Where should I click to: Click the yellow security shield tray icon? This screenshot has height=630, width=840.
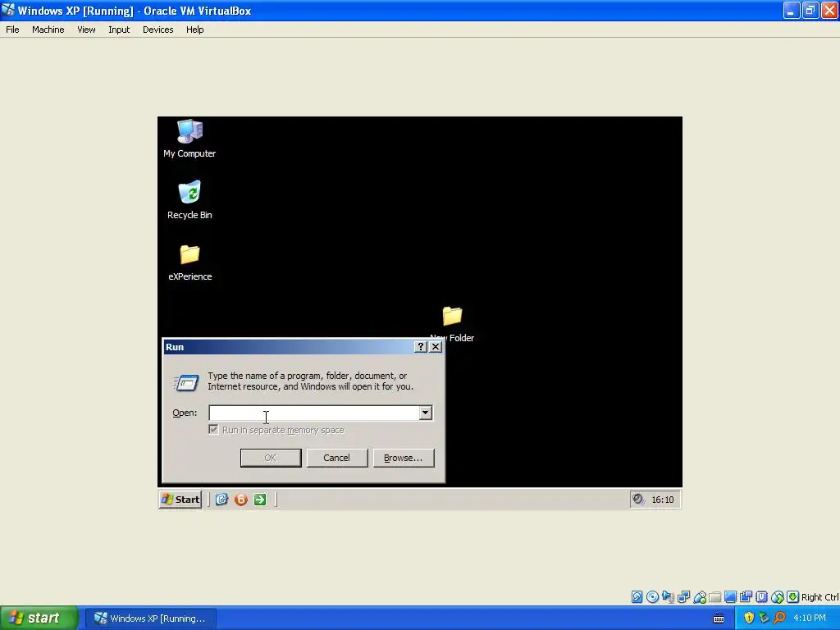point(749,619)
